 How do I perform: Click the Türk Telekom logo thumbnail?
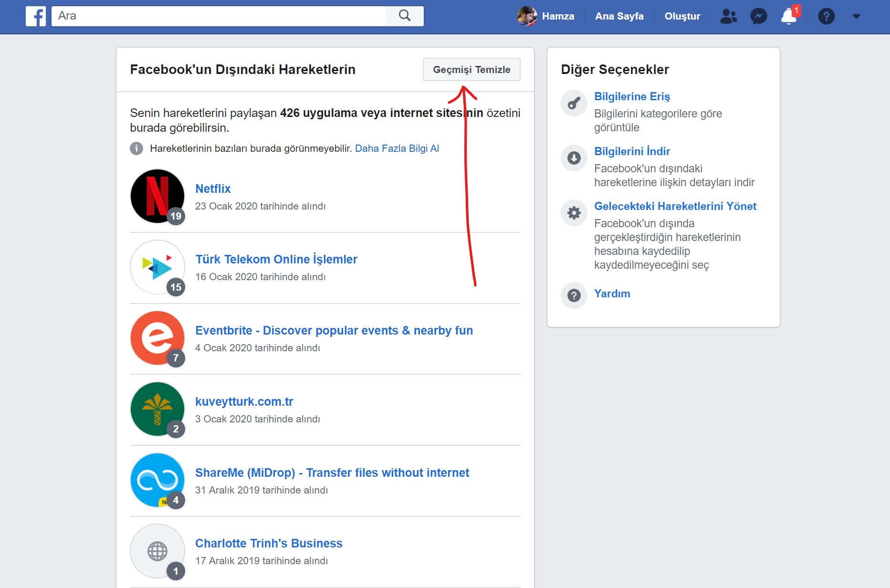pyautogui.click(x=157, y=267)
